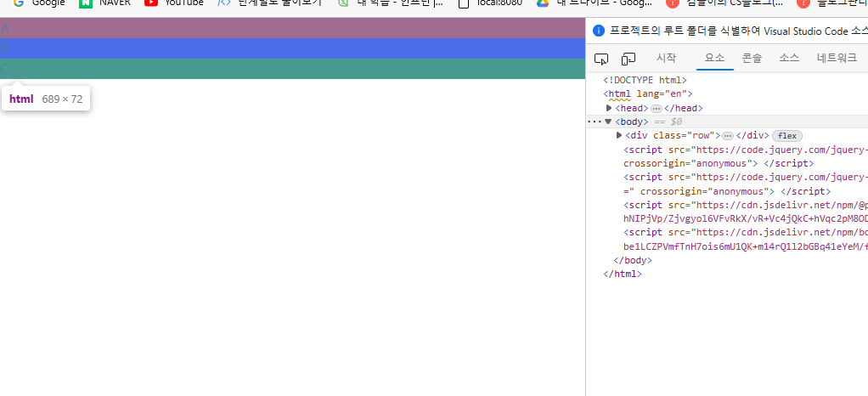Image resolution: width=868 pixels, height=396 pixels.
Task: Open the NAVER bookmark icon
Action: pos(85,3)
